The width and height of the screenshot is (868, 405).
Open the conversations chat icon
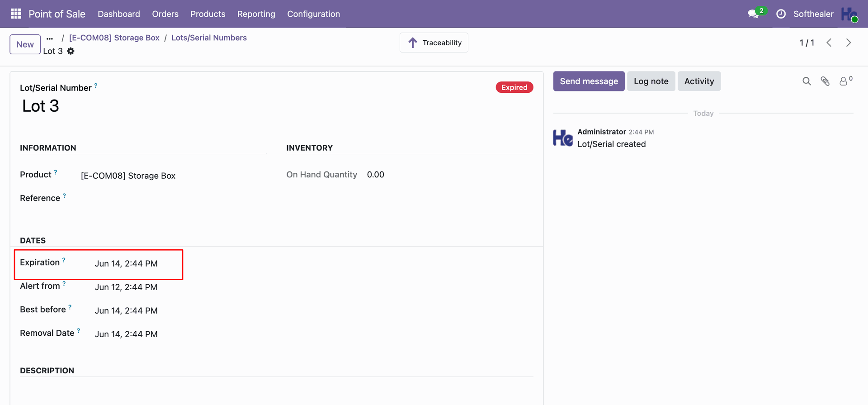point(753,14)
